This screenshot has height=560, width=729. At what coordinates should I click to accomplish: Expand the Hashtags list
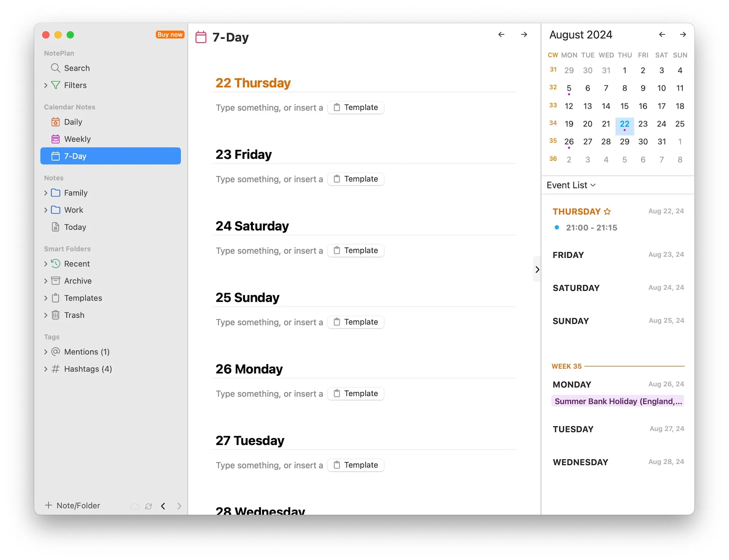point(45,369)
